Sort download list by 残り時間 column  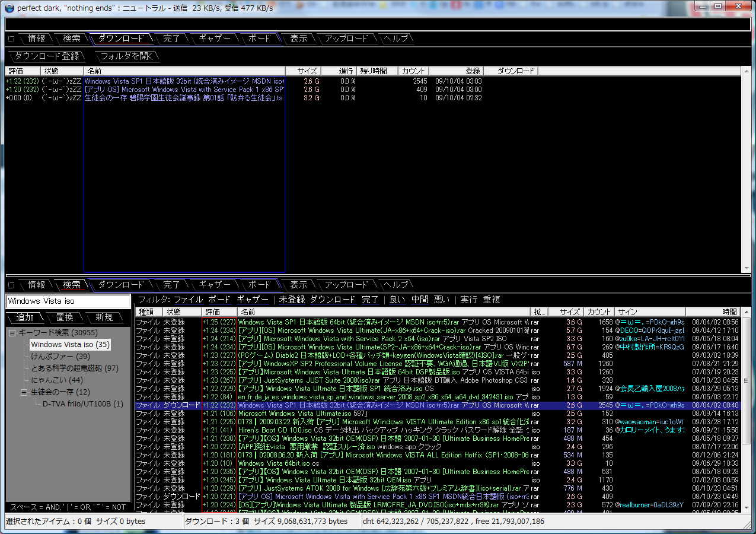tap(378, 71)
